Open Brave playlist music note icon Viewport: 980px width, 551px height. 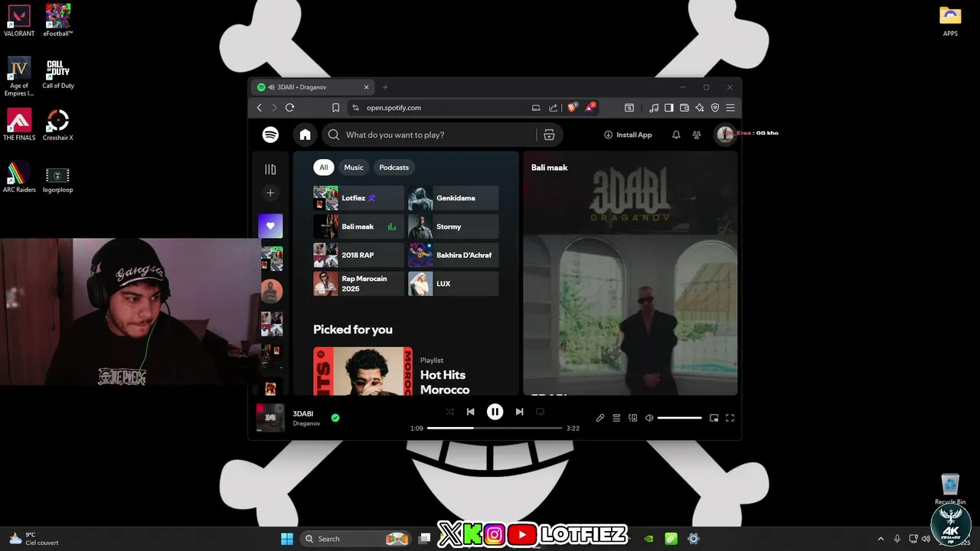[654, 108]
